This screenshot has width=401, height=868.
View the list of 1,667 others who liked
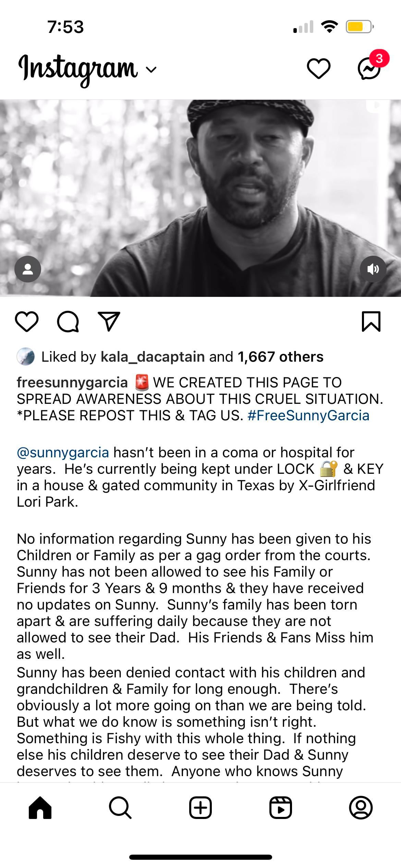280,357
